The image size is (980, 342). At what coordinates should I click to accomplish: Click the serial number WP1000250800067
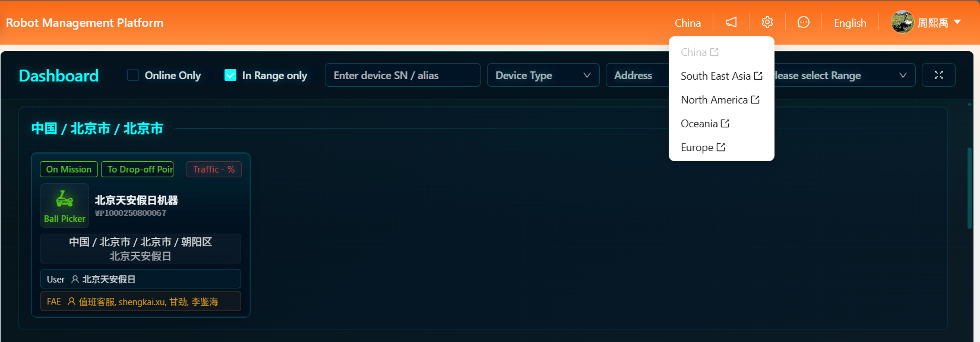[131, 213]
